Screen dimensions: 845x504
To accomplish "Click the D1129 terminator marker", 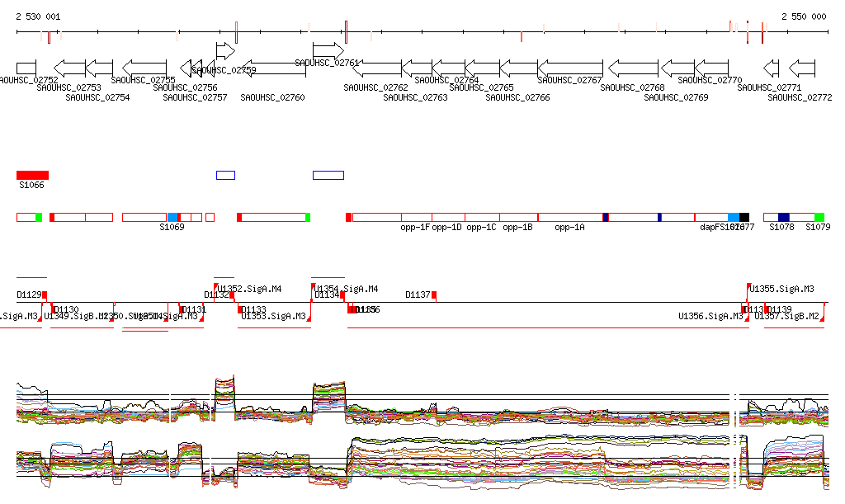I will click(x=45, y=294).
